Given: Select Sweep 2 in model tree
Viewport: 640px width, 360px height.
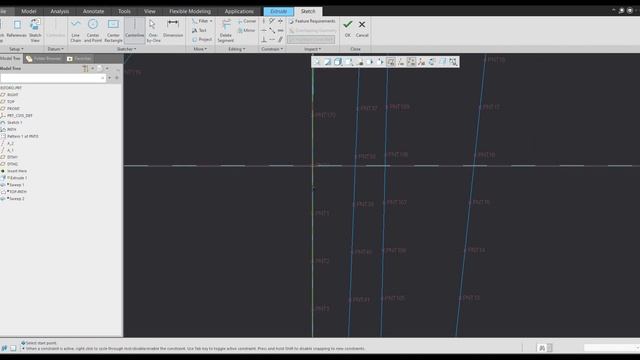Looking at the screenshot, I should (x=16, y=199).
